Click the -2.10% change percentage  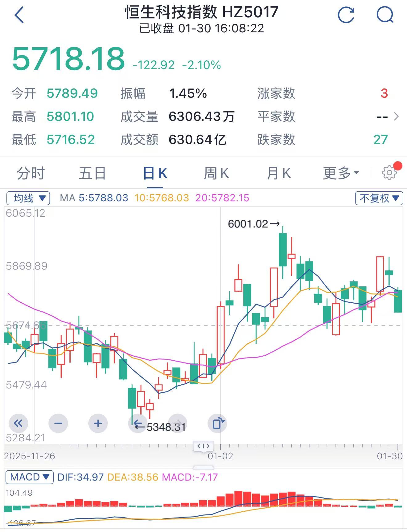pos(202,65)
